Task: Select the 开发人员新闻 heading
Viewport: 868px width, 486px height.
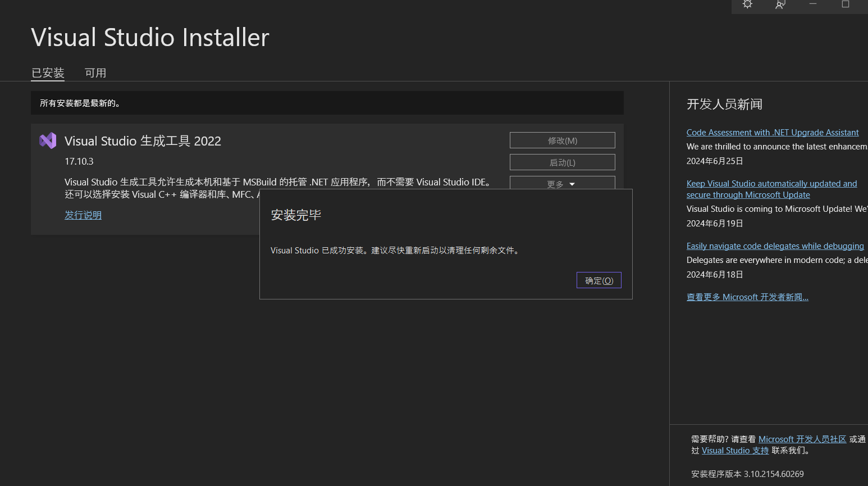Action: pyautogui.click(x=724, y=105)
